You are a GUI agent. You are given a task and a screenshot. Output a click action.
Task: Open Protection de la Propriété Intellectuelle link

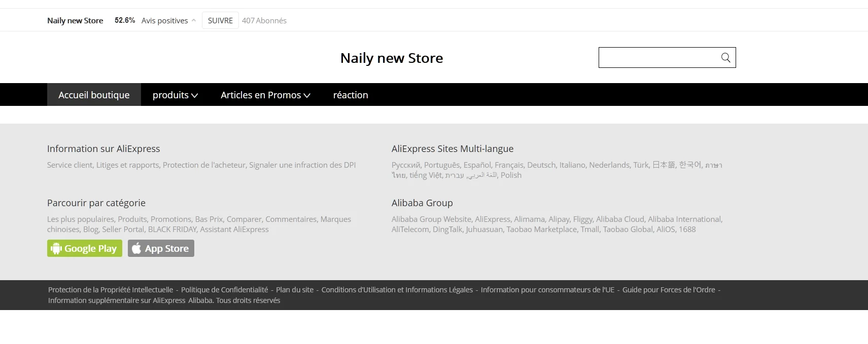pyautogui.click(x=111, y=290)
